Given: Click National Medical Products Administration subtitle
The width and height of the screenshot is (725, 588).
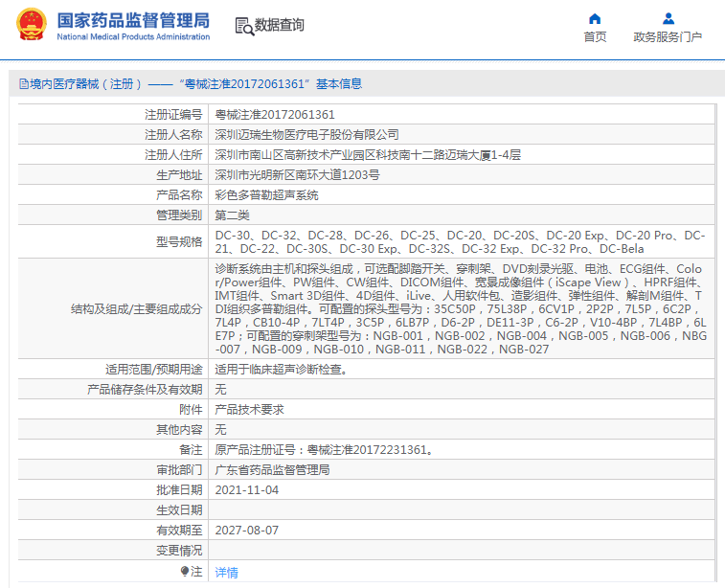Looking at the screenshot, I should [x=133, y=36].
